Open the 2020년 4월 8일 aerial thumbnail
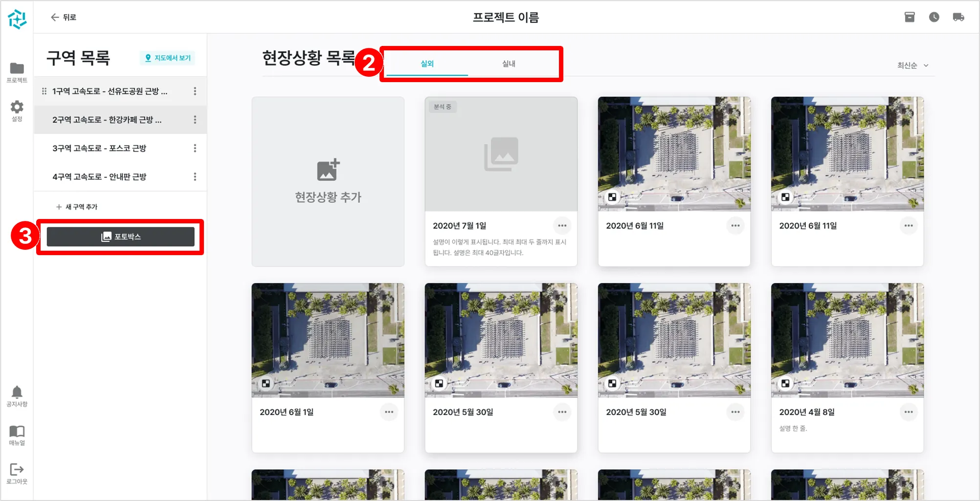This screenshot has height=501, width=980. click(x=847, y=340)
